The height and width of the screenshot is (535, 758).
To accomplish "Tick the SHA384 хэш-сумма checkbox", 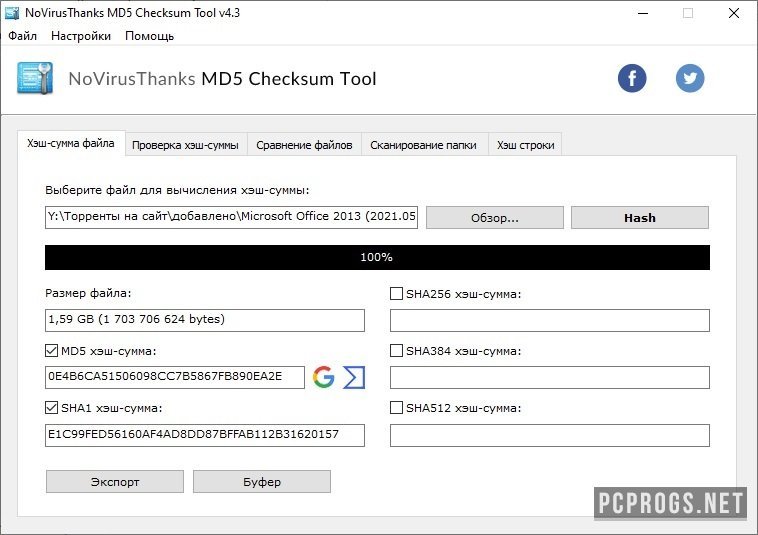I will (396, 351).
